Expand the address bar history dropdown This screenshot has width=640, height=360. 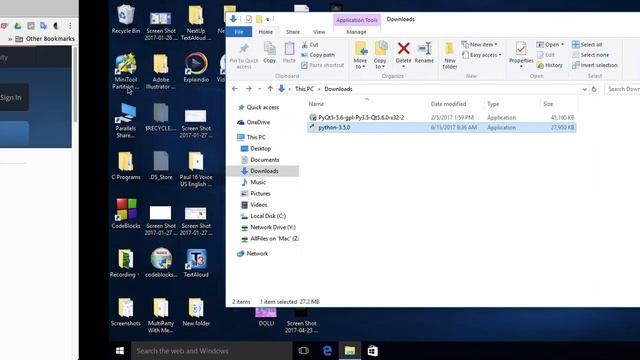[584, 89]
